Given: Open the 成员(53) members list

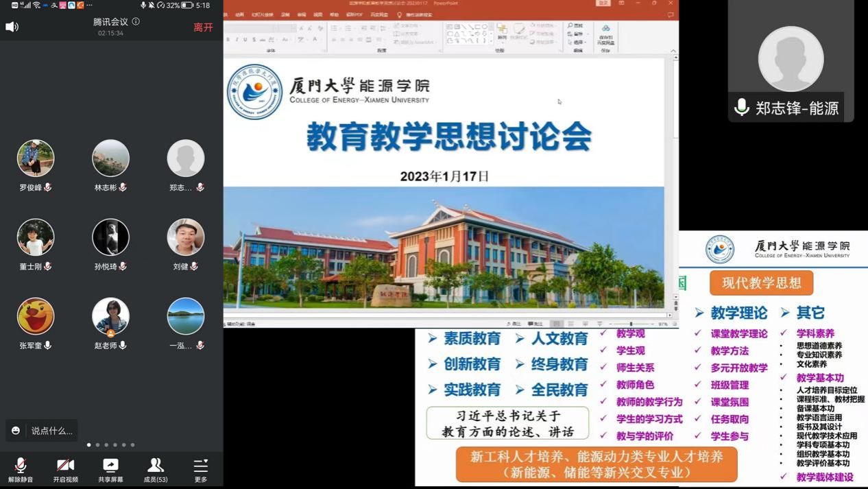Looking at the screenshot, I should point(156,469).
